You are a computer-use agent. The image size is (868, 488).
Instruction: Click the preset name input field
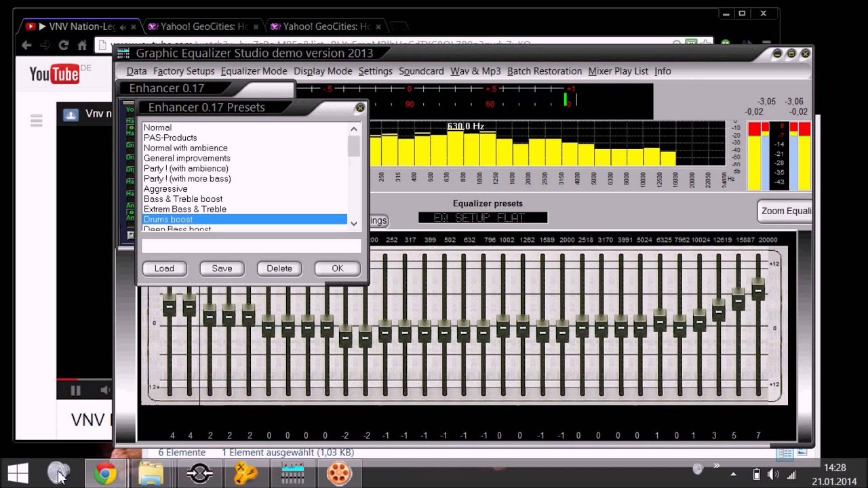(251, 246)
